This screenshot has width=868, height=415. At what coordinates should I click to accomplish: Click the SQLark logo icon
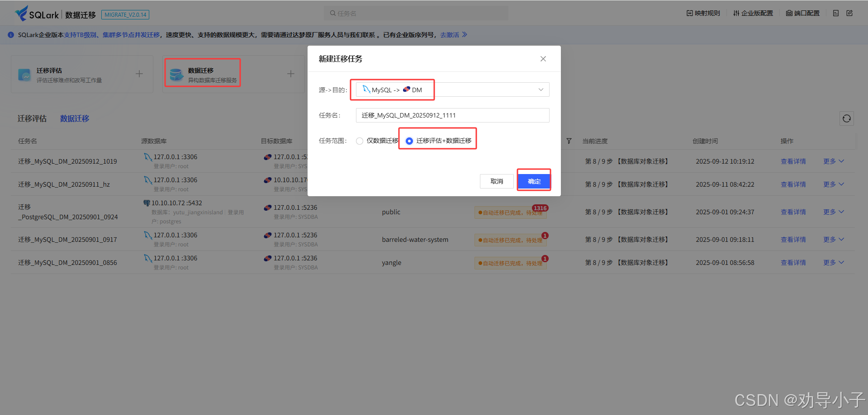(x=21, y=13)
